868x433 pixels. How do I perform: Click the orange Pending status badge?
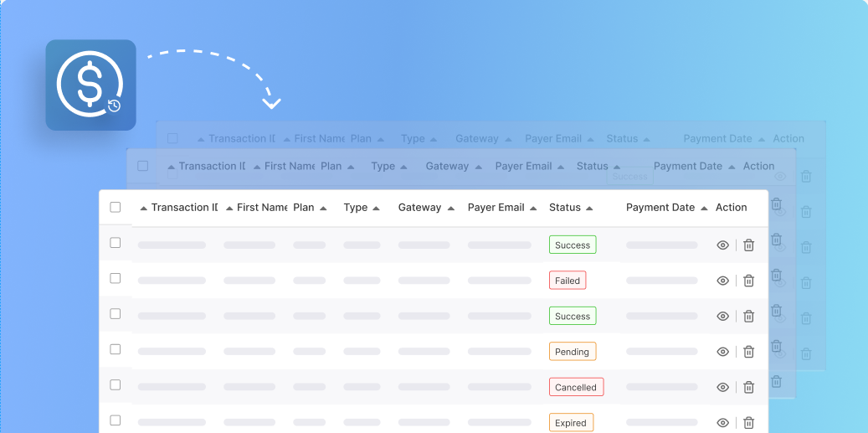point(573,352)
